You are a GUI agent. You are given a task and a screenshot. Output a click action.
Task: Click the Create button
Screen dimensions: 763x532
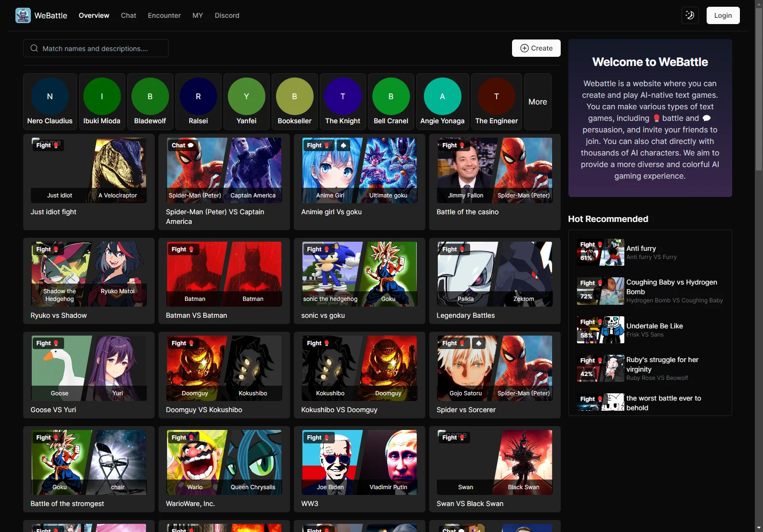(x=536, y=48)
